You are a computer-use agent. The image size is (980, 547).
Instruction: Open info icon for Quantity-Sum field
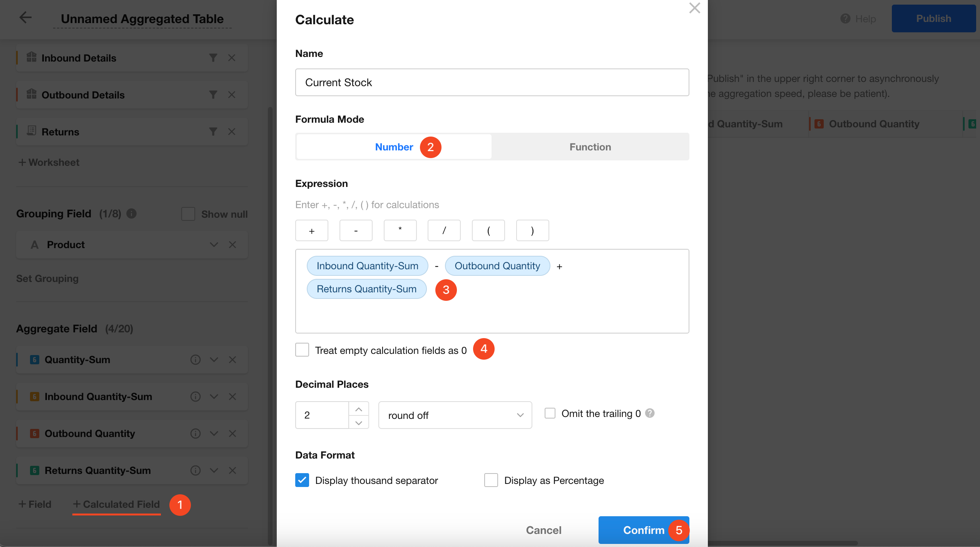click(x=196, y=360)
